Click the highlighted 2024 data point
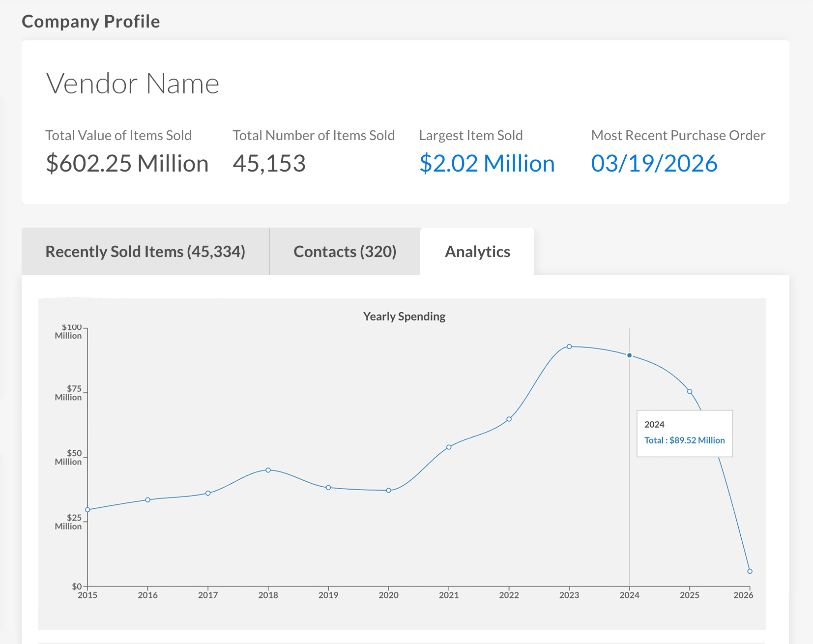The width and height of the screenshot is (813, 644). (630, 355)
